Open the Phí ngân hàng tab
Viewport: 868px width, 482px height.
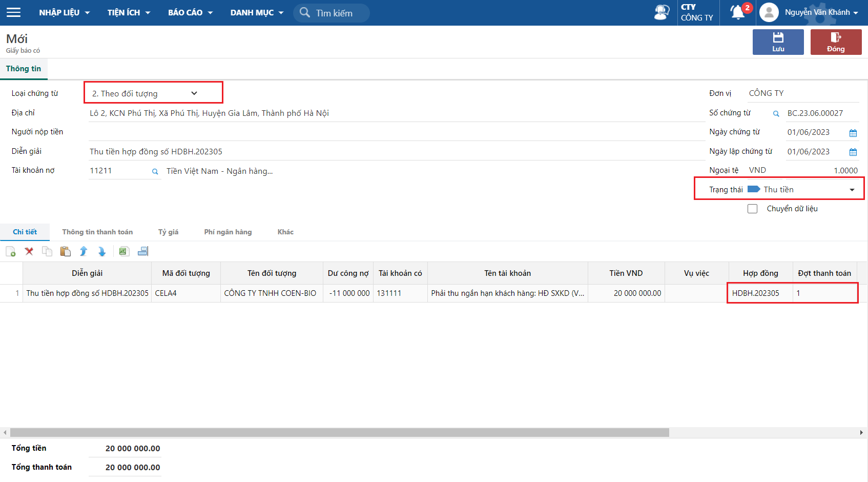(228, 232)
